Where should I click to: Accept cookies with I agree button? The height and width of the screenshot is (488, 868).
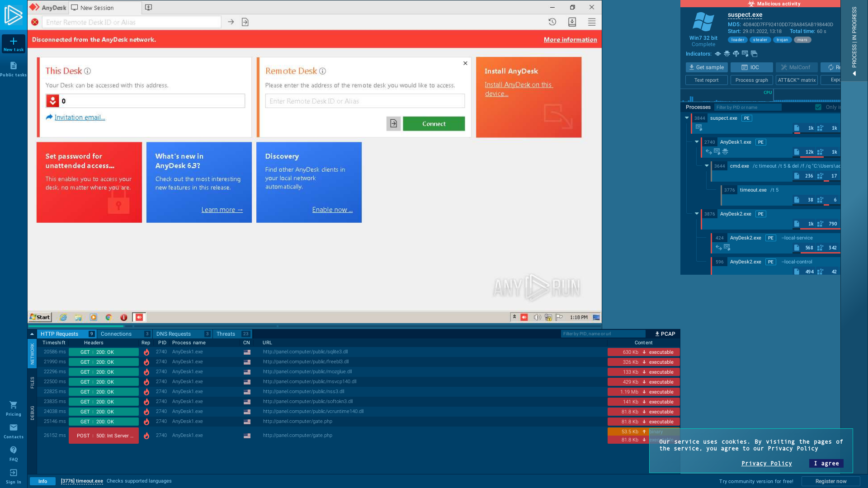tap(826, 463)
